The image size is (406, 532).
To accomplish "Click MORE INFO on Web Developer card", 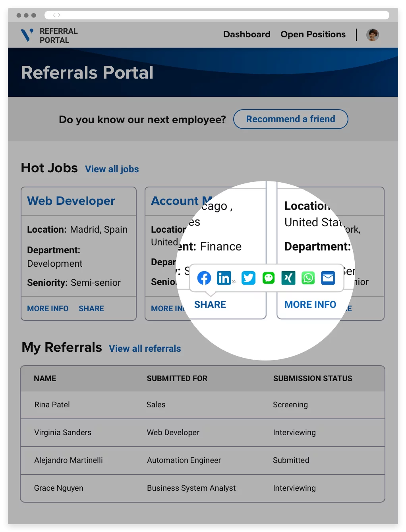I will [x=48, y=308].
